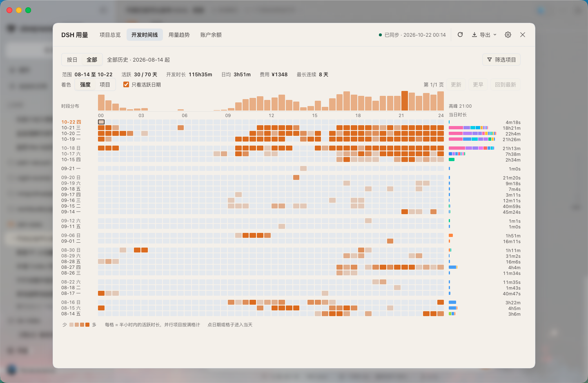Click the 3h22m duration value
This screenshot has width=588, height=383.
click(513, 303)
